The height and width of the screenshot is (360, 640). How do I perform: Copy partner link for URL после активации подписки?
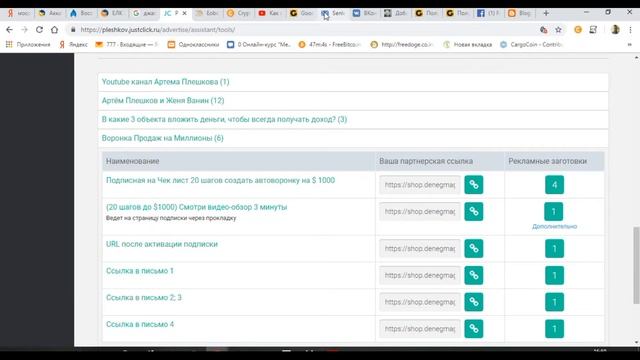pos(473,248)
